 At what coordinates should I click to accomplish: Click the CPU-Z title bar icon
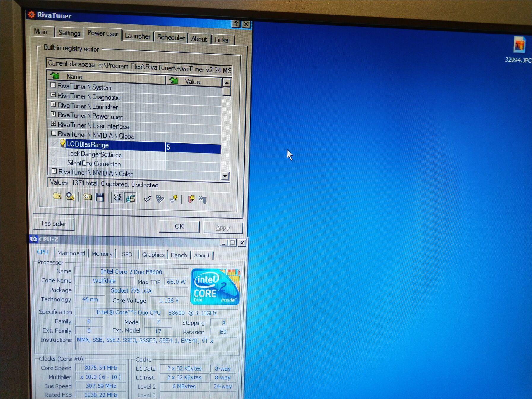34,239
